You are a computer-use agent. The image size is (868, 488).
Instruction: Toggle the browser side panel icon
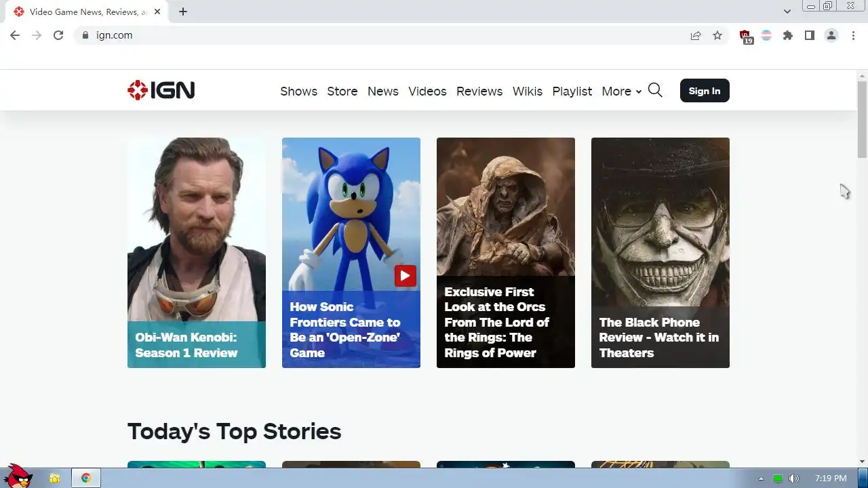tap(810, 35)
